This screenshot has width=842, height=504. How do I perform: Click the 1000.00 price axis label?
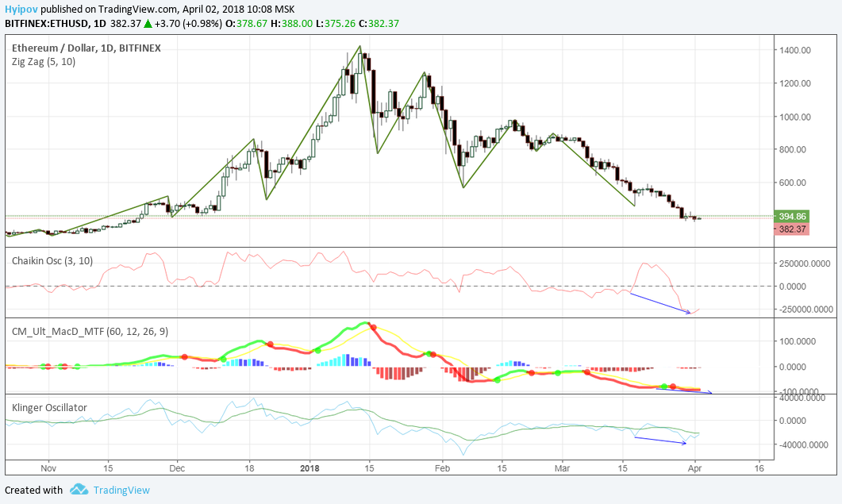coord(795,117)
